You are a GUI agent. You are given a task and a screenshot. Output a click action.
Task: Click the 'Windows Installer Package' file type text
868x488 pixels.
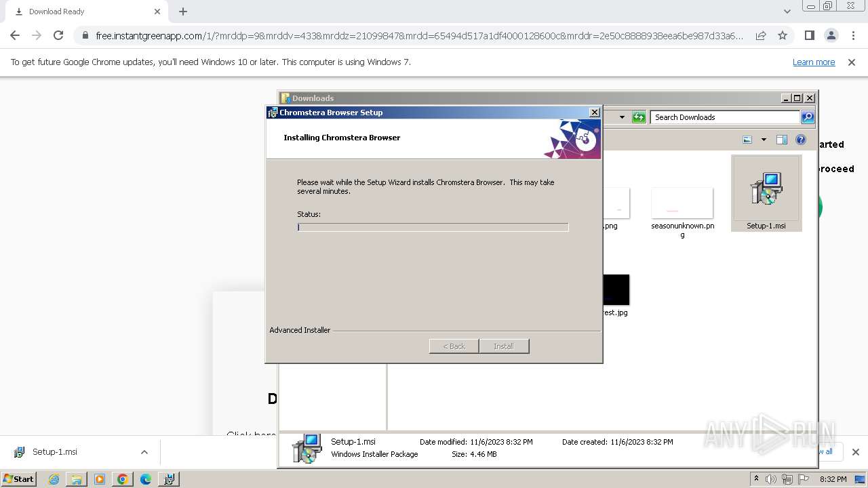pyautogui.click(x=374, y=454)
